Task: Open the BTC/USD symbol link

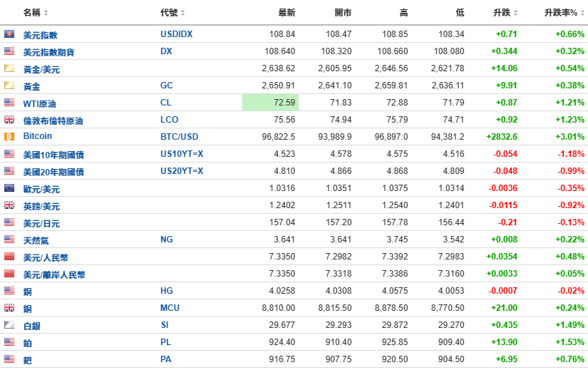Action: (179, 136)
